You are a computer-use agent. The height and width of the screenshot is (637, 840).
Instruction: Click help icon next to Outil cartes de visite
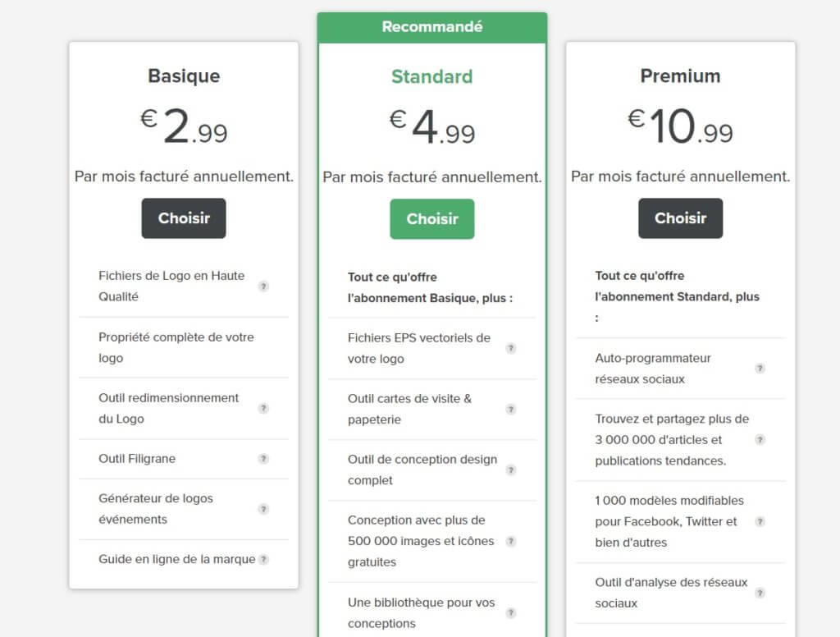point(511,409)
